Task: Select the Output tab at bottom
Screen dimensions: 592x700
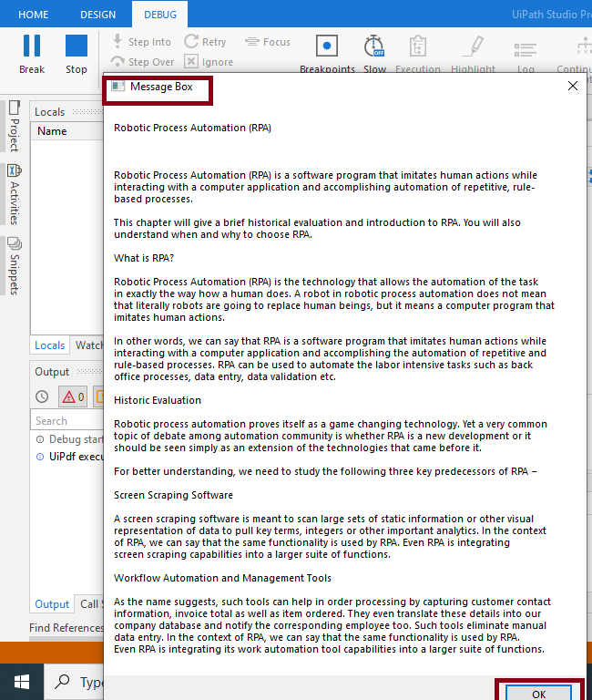Action: pyautogui.click(x=52, y=604)
